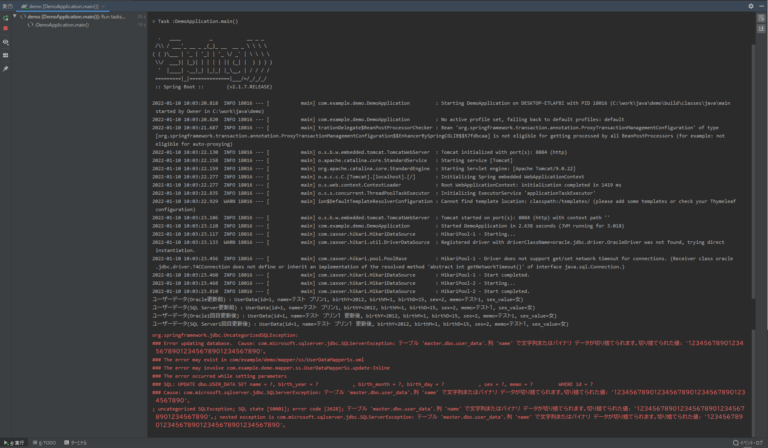Open the Event Log in status bar
Image resolution: width=768 pixels, height=448 pixels.
pos(745,441)
